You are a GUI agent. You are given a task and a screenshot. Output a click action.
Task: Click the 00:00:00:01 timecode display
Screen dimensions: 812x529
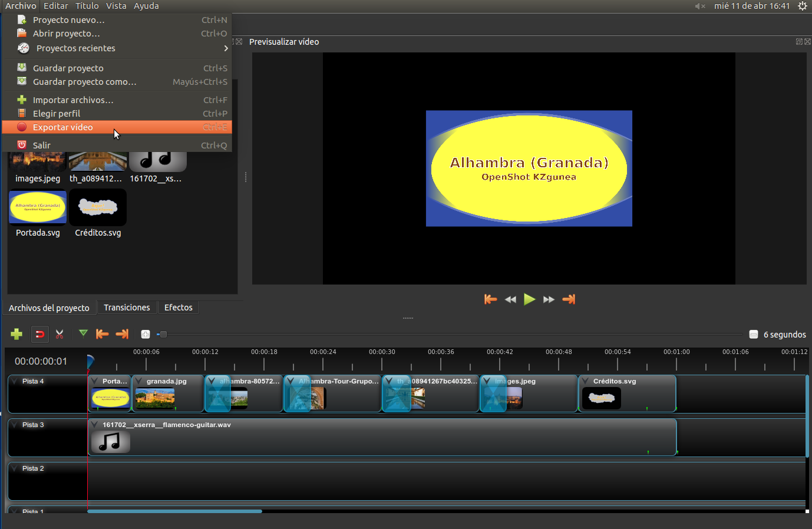[41, 361]
